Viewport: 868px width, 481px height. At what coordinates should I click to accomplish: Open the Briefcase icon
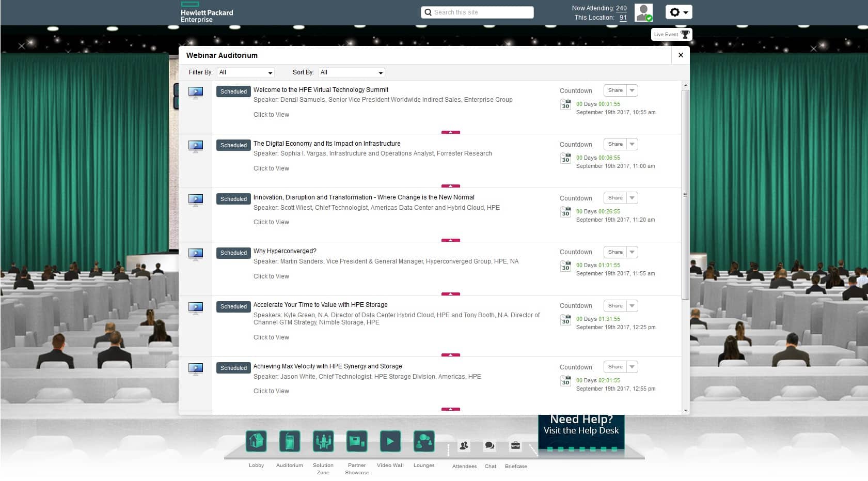pos(515,446)
